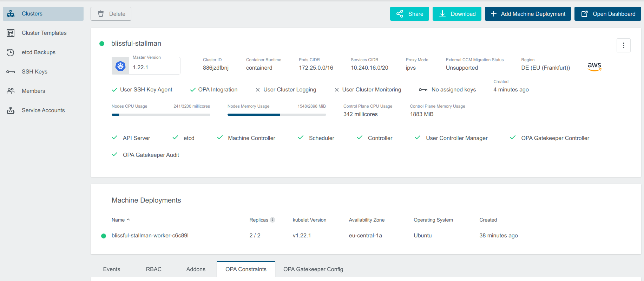This screenshot has width=644, height=281.
Task: Click the Service Accounts robot icon
Action: point(11,110)
